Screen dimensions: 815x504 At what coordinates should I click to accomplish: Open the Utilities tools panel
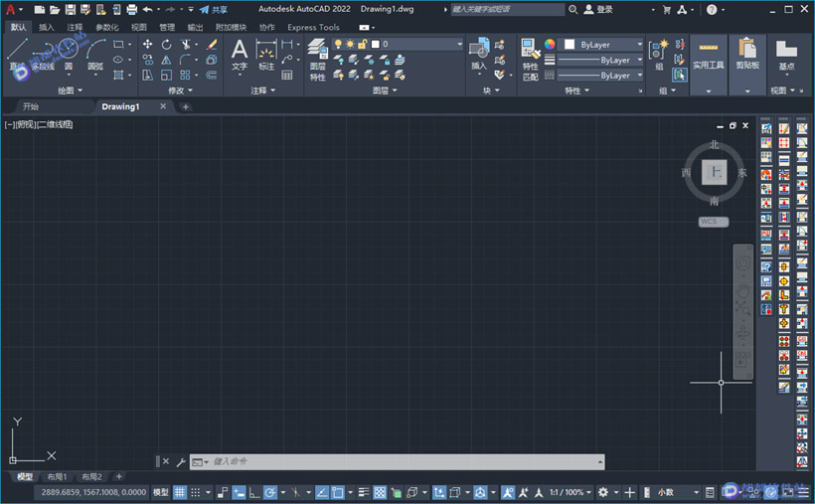coord(708,65)
